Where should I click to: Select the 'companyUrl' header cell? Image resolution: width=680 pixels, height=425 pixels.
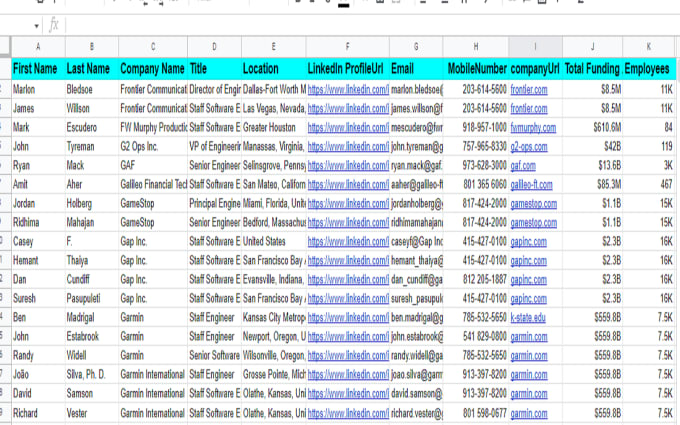coord(536,69)
